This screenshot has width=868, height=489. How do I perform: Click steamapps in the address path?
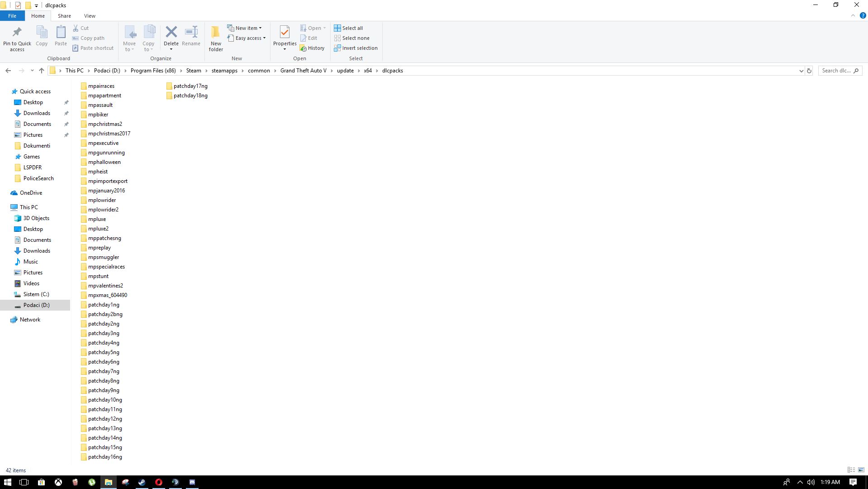224,71
